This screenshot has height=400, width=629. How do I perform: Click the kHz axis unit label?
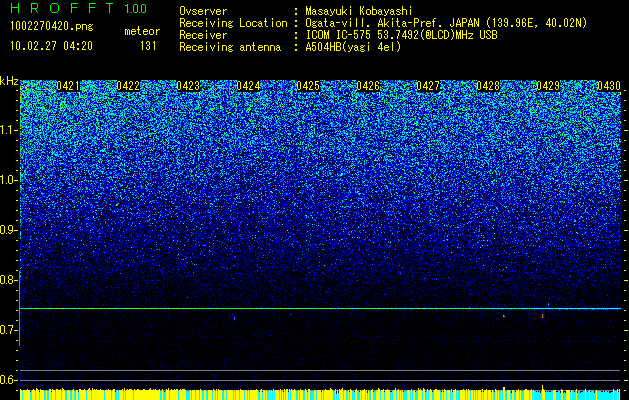pyautogui.click(x=9, y=81)
